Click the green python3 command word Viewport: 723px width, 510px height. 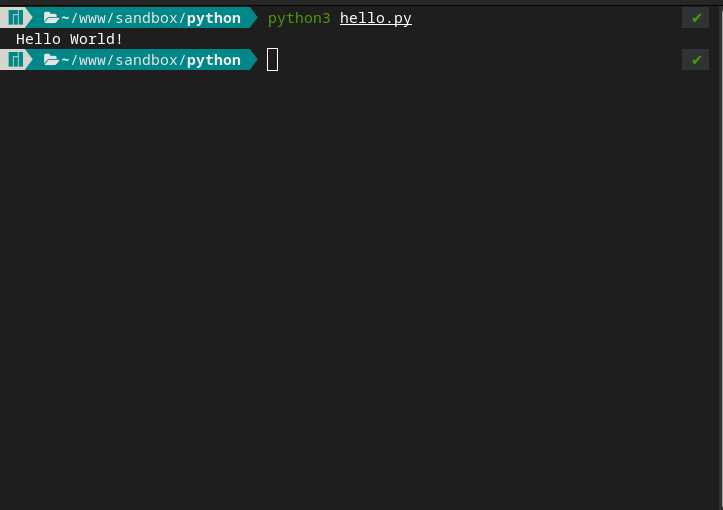tap(299, 18)
